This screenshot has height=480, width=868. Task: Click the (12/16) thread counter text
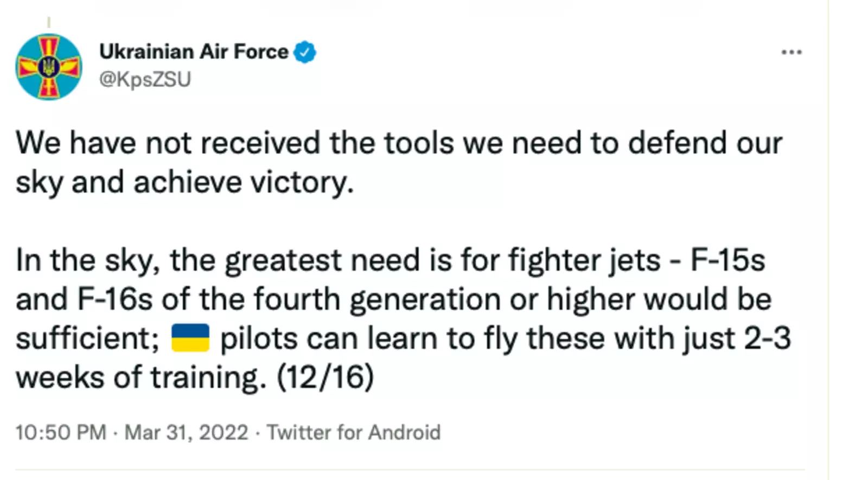click(x=325, y=377)
